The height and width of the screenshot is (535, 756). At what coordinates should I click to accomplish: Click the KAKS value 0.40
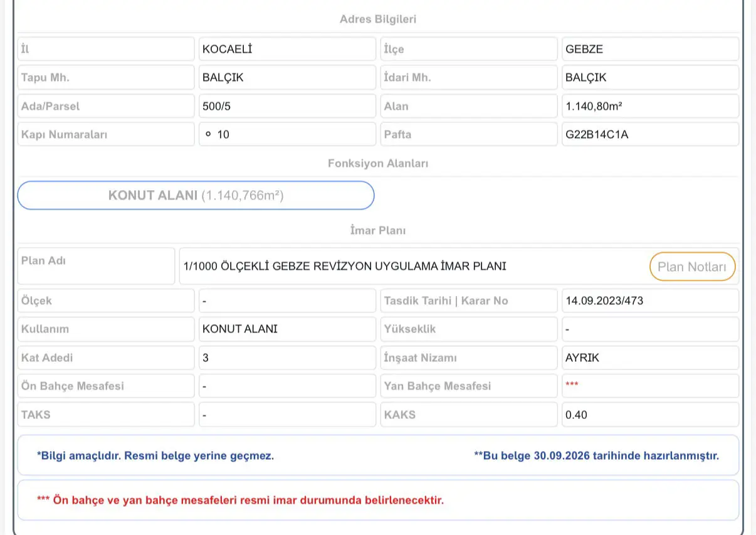tap(576, 415)
